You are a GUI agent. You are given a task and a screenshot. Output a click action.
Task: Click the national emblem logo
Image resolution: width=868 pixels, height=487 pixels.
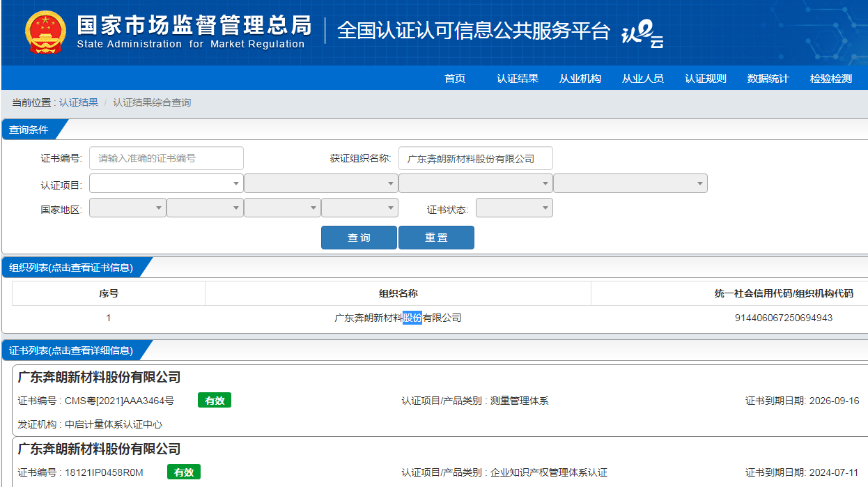pyautogui.click(x=45, y=32)
